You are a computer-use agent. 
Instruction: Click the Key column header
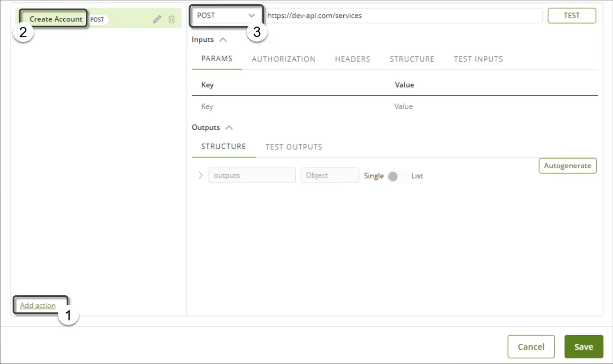click(x=207, y=85)
